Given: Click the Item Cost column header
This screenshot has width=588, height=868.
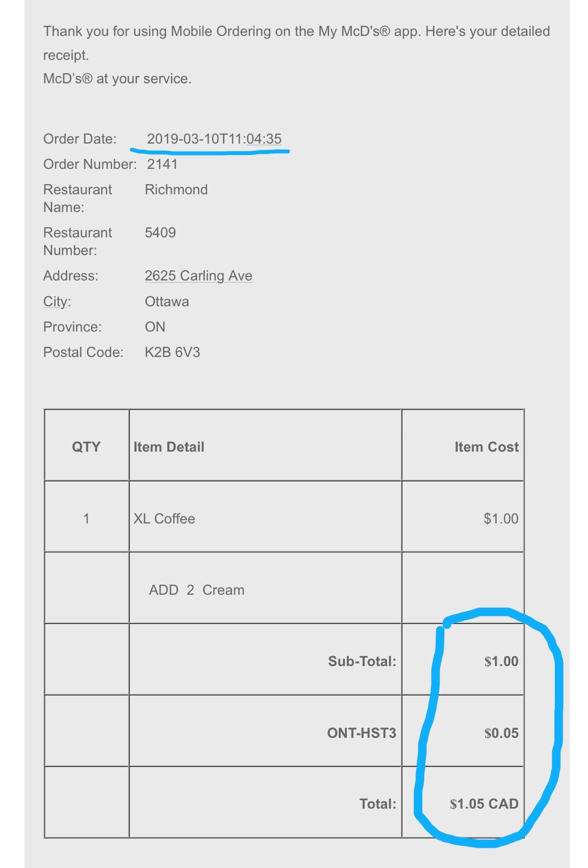Looking at the screenshot, I should click(486, 447).
